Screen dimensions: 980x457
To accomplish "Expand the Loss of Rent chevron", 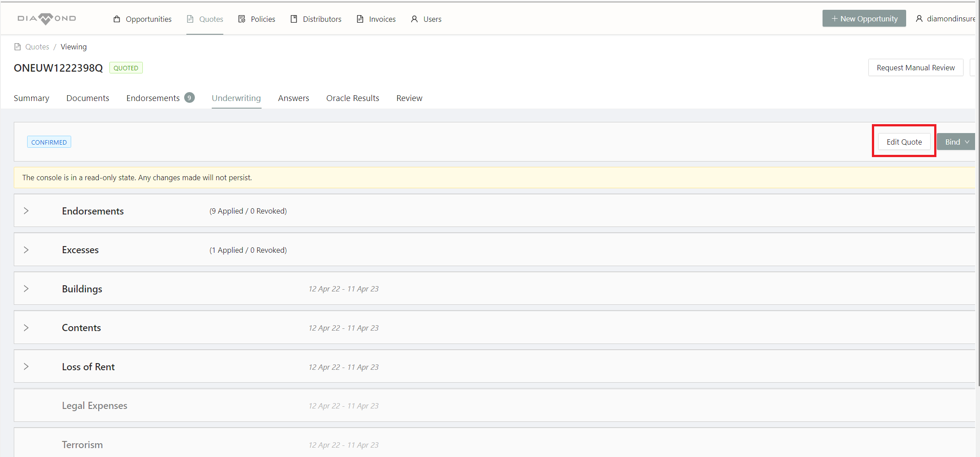I will click(26, 367).
